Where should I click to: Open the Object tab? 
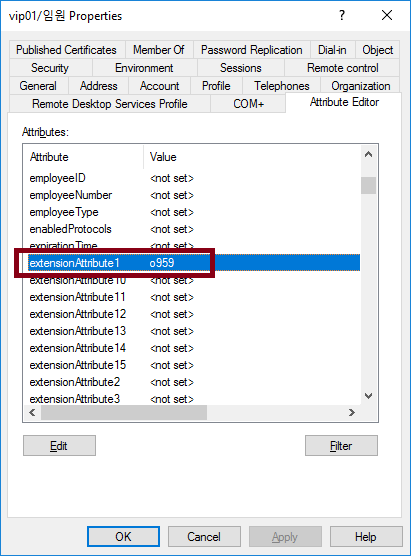pyautogui.click(x=377, y=50)
